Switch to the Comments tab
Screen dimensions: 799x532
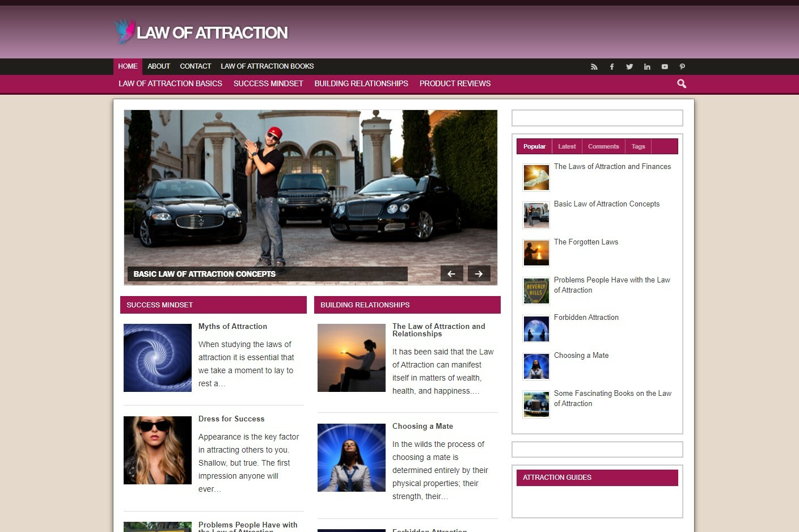pyautogui.click(x=603, y=146)
